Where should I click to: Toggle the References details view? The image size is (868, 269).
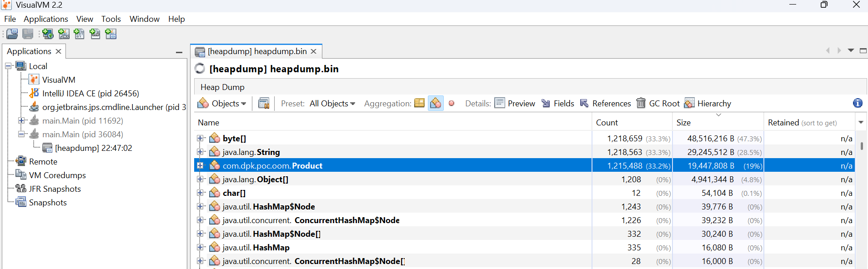(x=605, y=104)
